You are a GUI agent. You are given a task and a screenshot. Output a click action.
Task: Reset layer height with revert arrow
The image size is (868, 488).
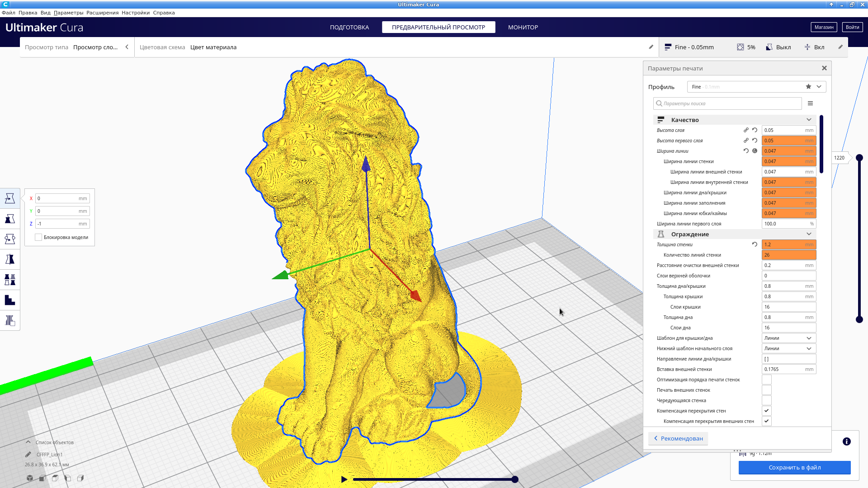click(x=755, y=130)
